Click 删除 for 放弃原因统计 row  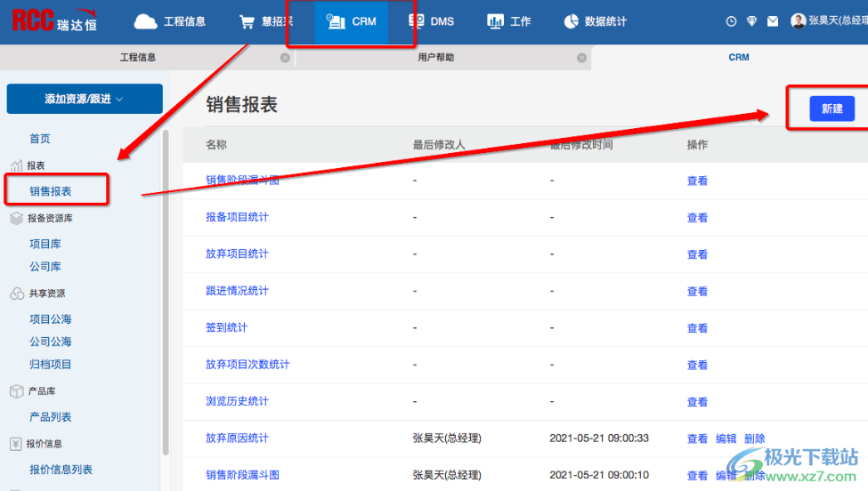[x=755, y=439]
